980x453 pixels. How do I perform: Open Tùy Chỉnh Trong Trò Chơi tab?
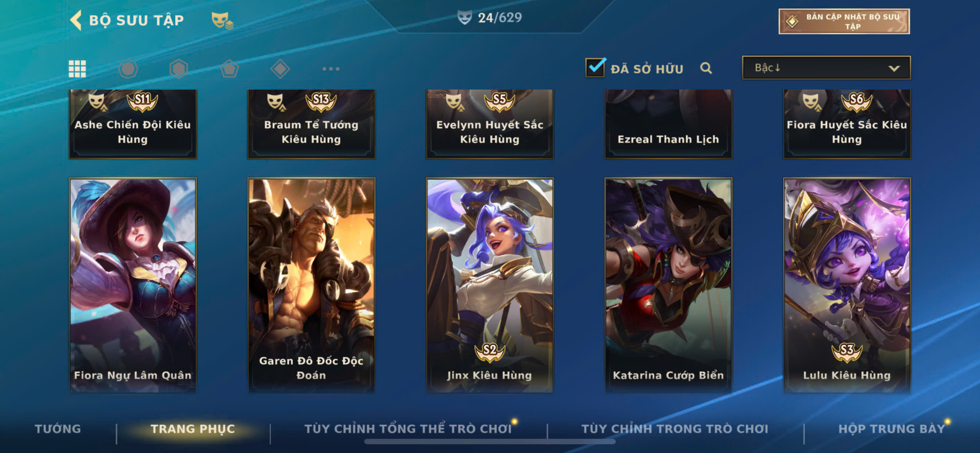[x=674, y=429]
